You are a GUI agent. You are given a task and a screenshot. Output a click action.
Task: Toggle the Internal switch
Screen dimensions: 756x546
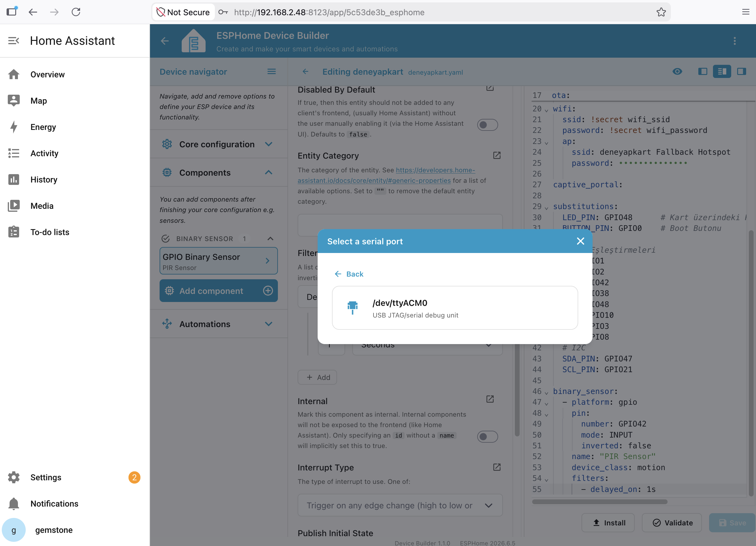487,437
